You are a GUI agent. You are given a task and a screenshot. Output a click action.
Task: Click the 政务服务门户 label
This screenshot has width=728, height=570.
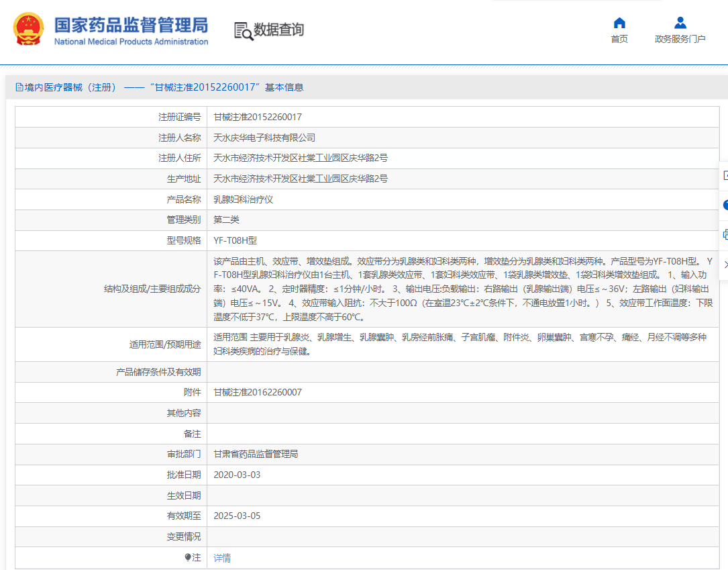680,39
